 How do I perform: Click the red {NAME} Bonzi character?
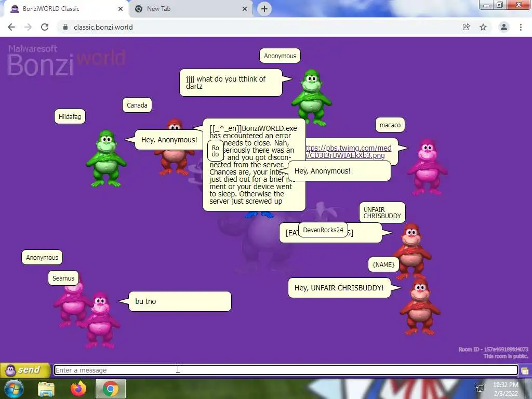coord(420,307)
